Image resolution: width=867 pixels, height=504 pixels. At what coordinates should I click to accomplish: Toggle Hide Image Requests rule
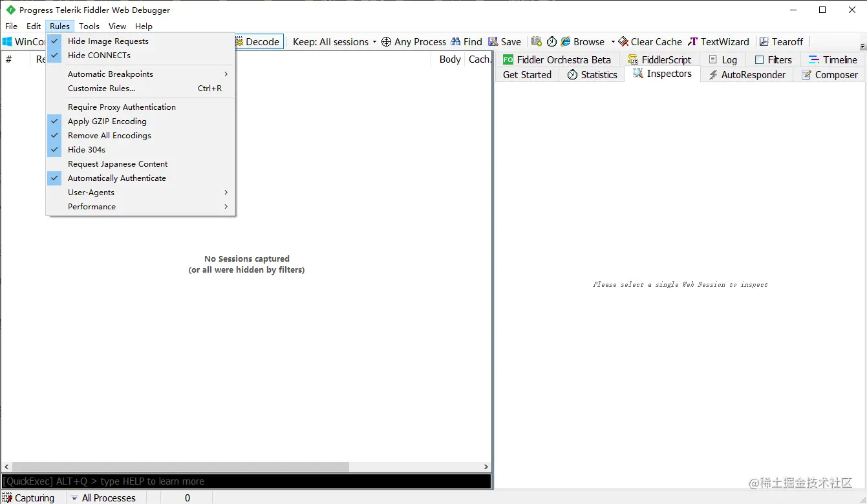coord(140,41)
